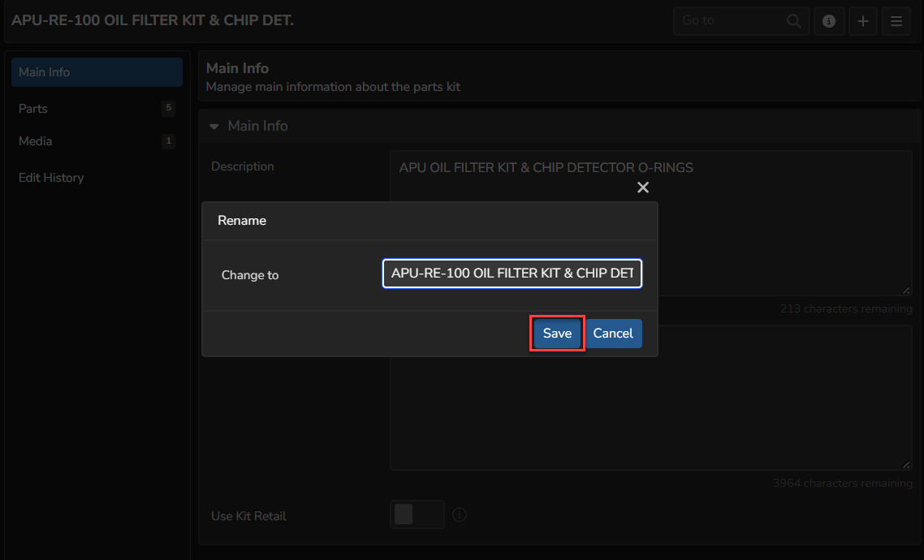Dismiss the Rename dialog with the X icon
The width and height of the screenshot is (924, 560).
pyautogui.click(x=643, y=187)
